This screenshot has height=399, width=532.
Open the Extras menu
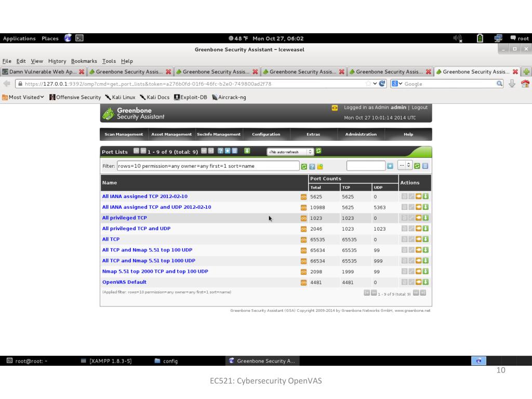(313, 135)
